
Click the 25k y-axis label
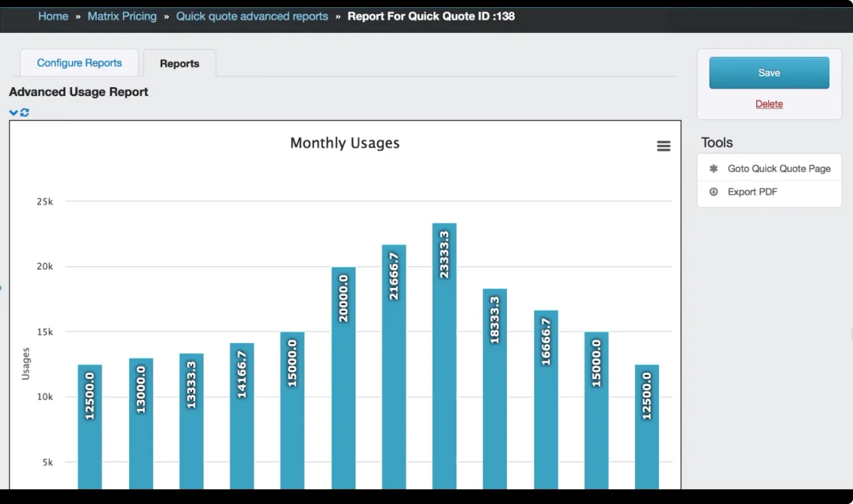point(45,201)
